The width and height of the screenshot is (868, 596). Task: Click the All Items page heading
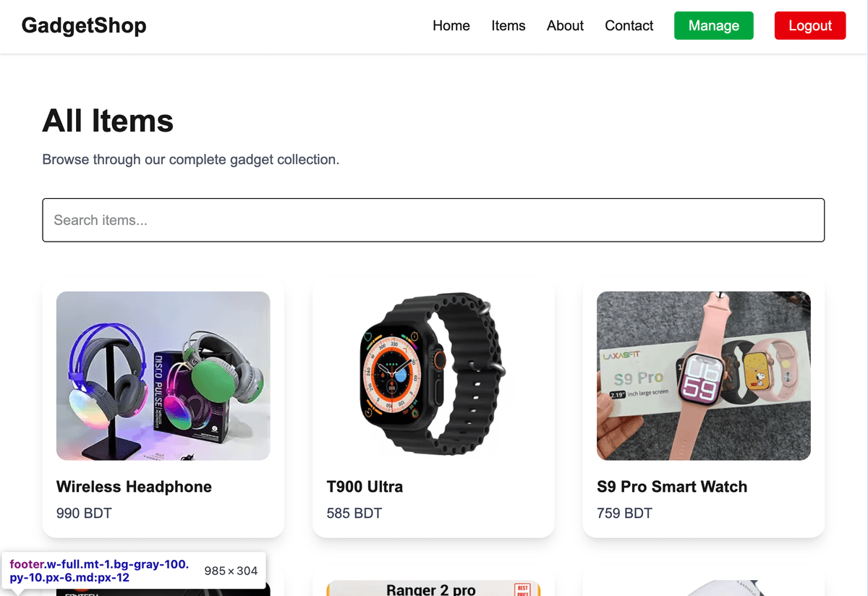[108, 120]
